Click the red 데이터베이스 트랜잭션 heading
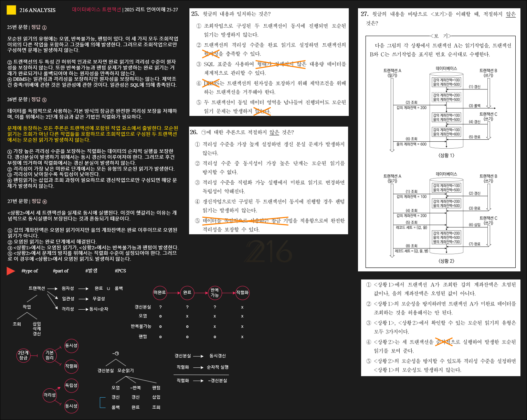 tap(96, 10)
